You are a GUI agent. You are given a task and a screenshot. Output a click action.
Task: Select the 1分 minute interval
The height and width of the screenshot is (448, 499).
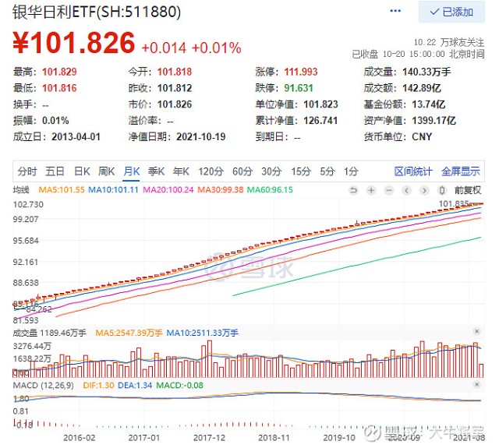point(351,171)
